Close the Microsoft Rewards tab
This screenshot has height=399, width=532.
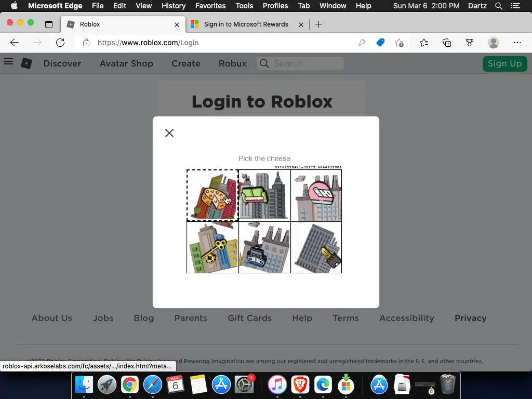[301, 24]
